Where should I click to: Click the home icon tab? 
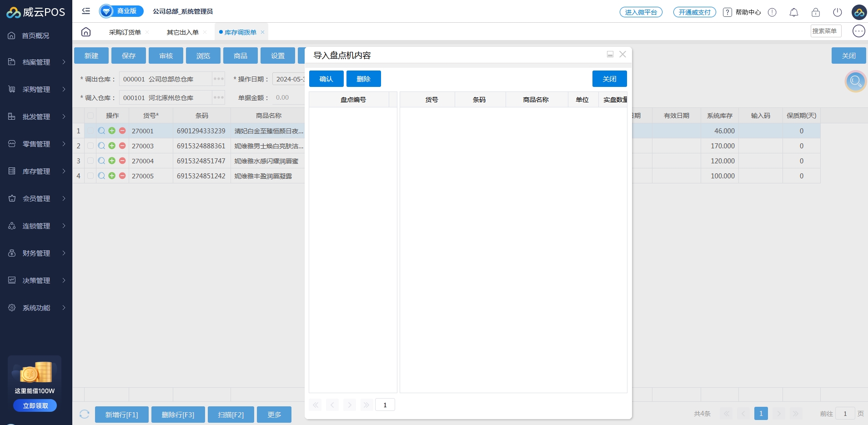pyautogui.click(x=86, y=32)
